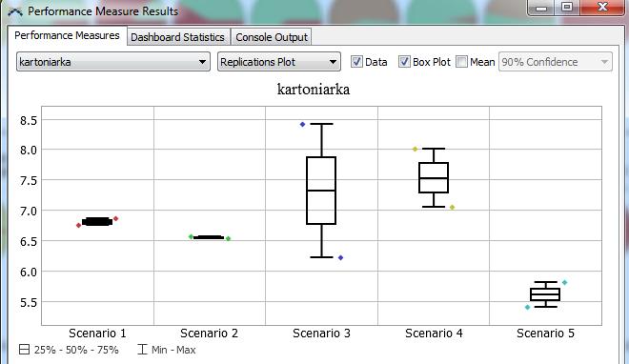This screenshot has width=629, height=364.
Task: Uncheck the Box Plot checkbox
Action: click(404, 62)
